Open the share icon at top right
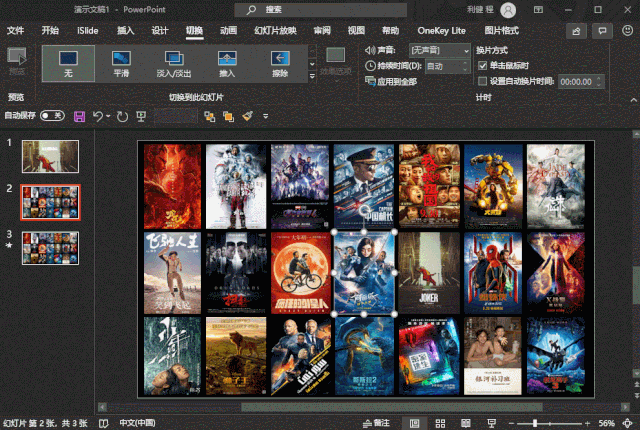The image size is (640, 430). coord(576,31)
